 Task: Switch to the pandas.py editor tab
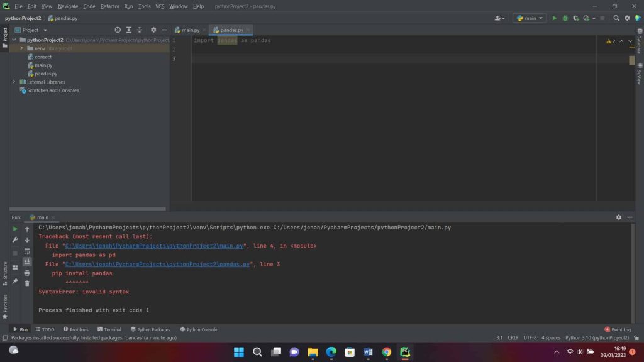click(230, 30)
